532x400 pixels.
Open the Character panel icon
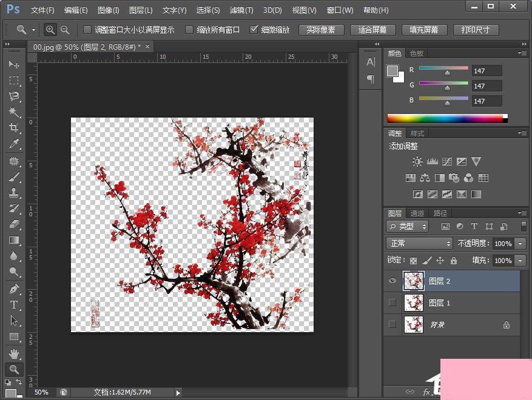coord(371,62)
